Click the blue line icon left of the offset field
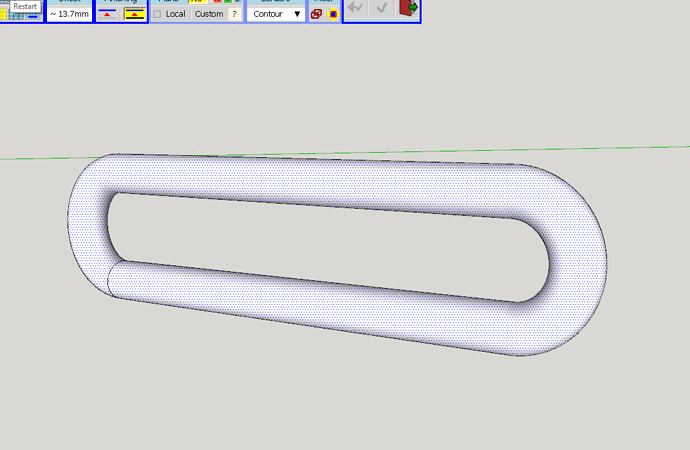 (x=33, y=16)
